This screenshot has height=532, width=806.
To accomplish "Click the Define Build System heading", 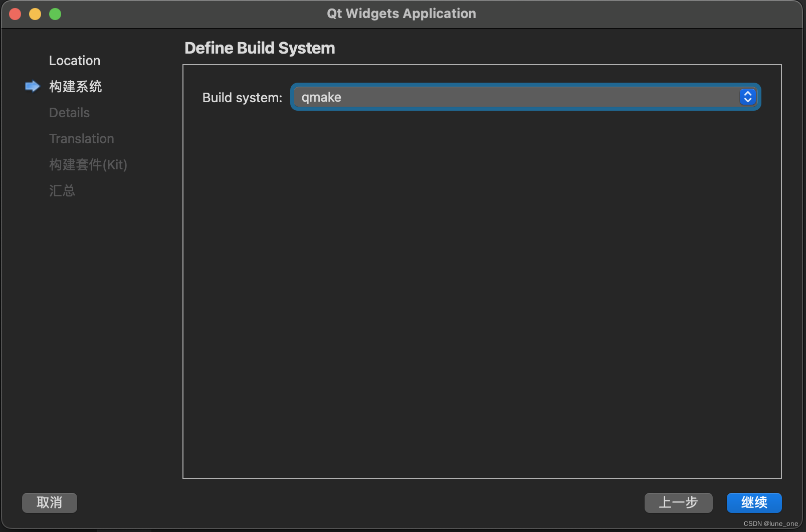I will click(260, 48).
